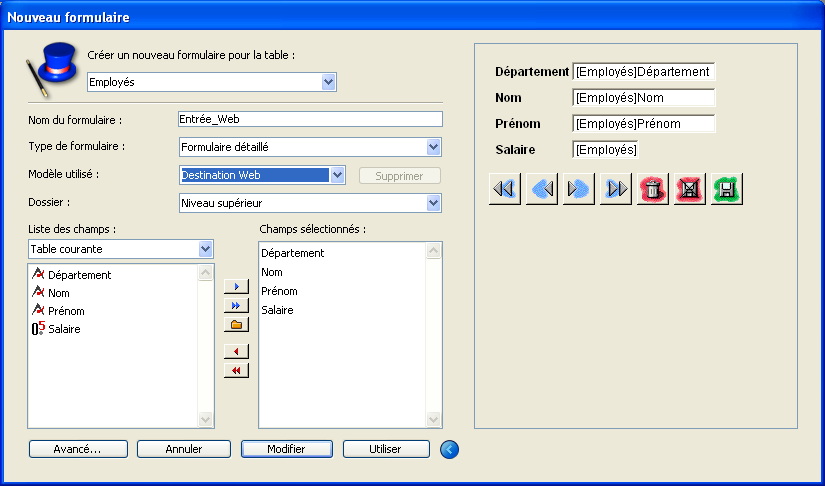Click the red trash delete button
825x486 pixels.
[653, 189]
